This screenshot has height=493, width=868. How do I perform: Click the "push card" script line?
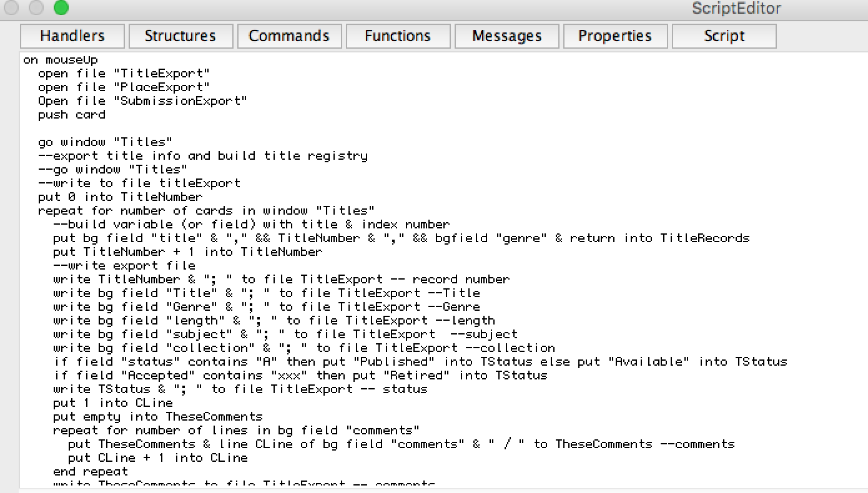tap(72, 115)
